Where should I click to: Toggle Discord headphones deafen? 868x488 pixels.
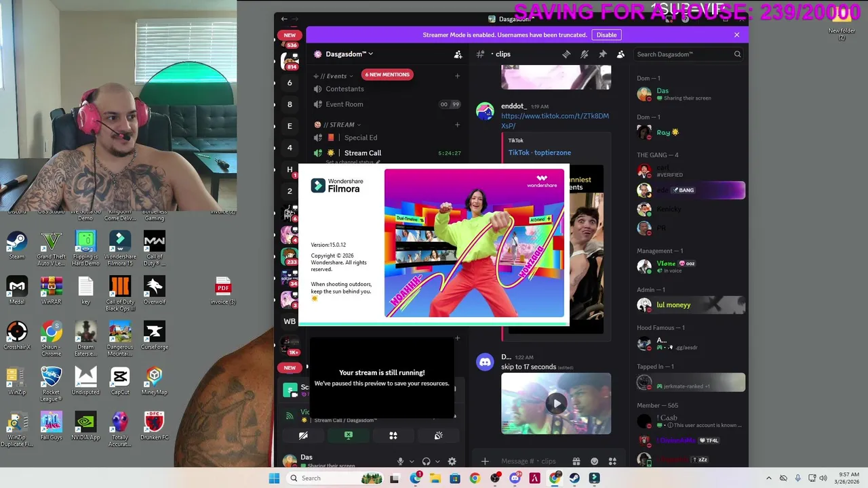pos(426,462)
